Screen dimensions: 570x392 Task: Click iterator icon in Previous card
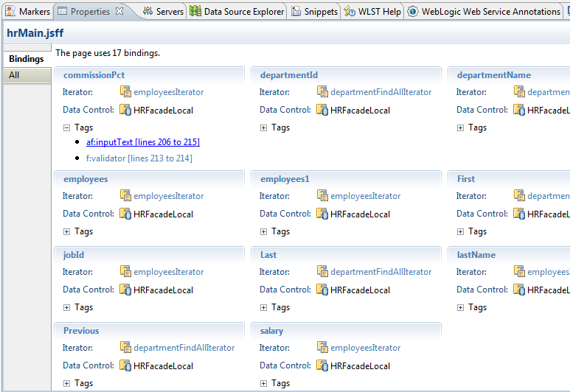pyautogui.click(x=125, y=347)
